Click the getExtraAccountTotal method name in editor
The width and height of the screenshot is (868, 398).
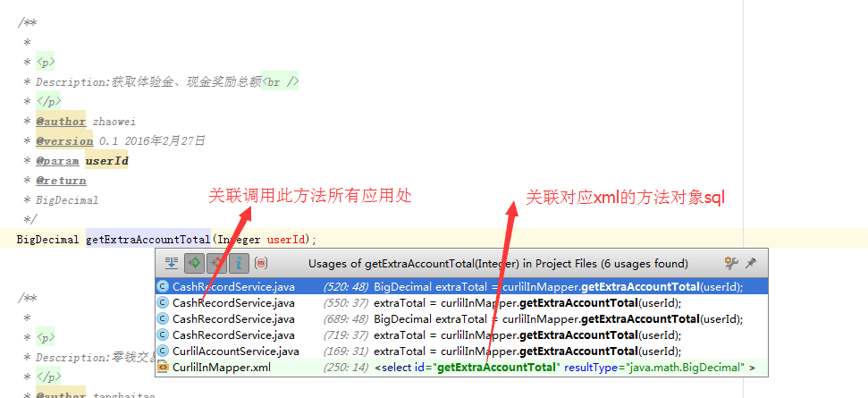(x=147, y=240)
